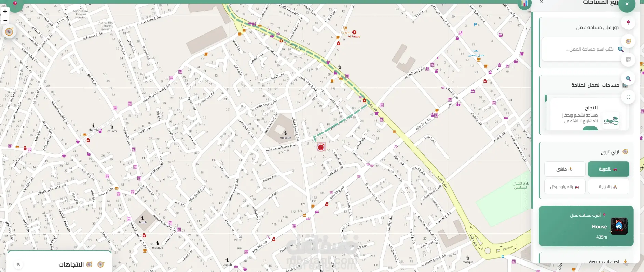Click the red pin floating button

628,23
